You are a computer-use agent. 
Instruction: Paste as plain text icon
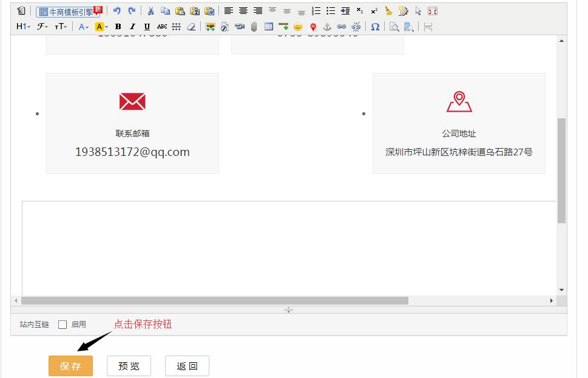tap(195, 11)
